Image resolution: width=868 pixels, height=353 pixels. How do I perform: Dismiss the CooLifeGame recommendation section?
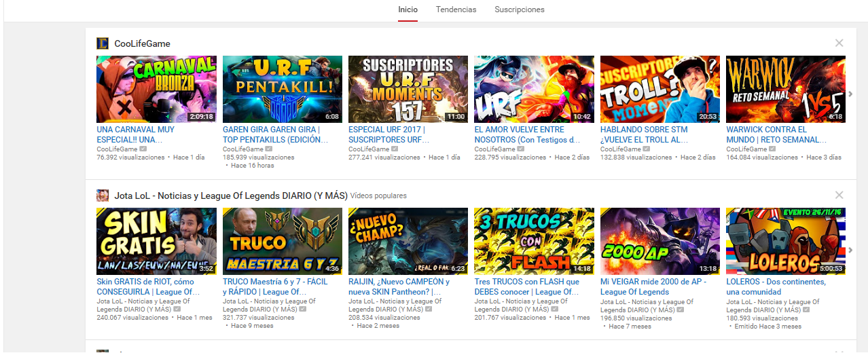pyautogui.click(x=839, y=43)
